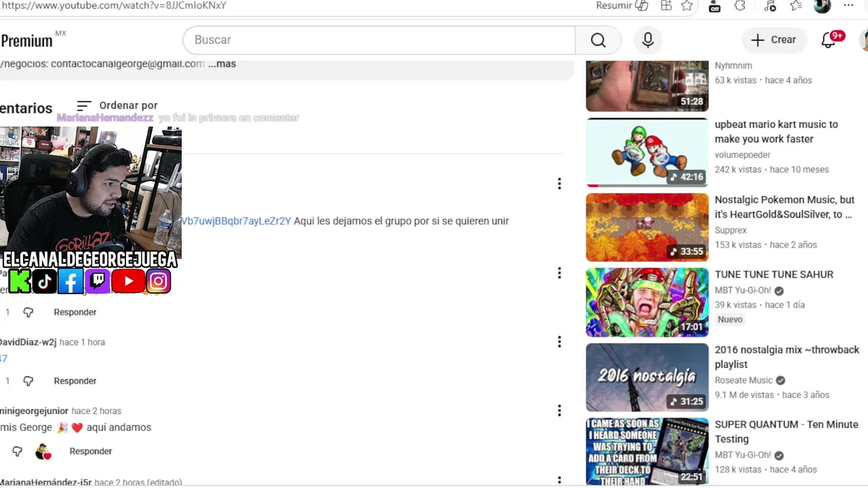The width and height of the screenshot is (868, 488).
Task: Open minigeorgejunior's channel name
Action: (x=34, y=411)
